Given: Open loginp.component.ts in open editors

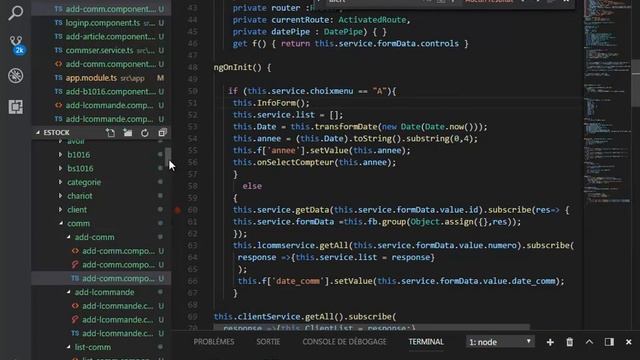Looking at the screenshot, I should tap(101, 23).
